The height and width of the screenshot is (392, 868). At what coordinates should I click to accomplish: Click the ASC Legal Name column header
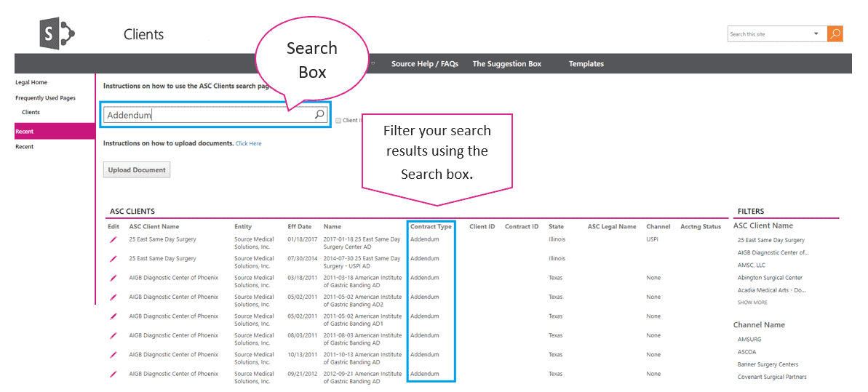(612, 226)
